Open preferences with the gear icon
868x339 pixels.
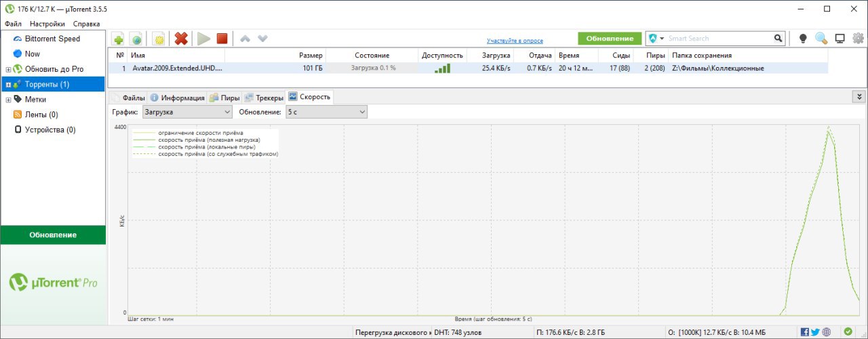tap(858, 38)
